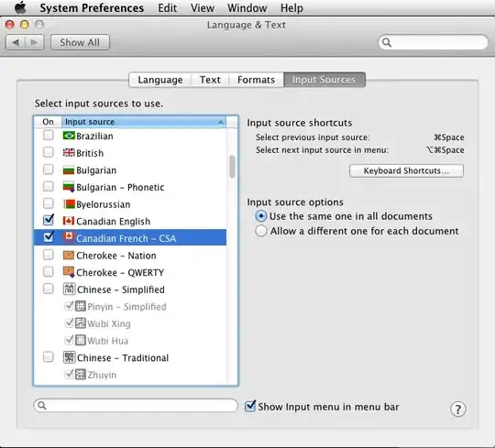
Task: Open the Window menu
Action: pos(247,8)
